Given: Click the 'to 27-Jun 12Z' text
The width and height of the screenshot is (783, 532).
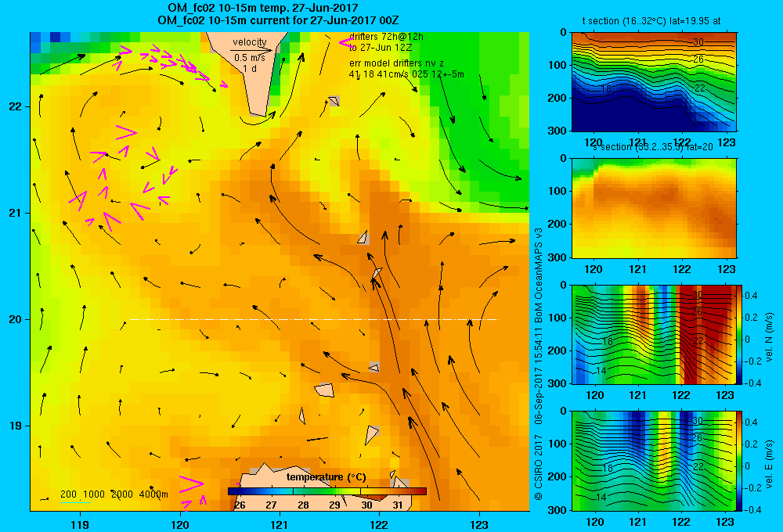Looking at the screenshot, I should point(381,48).
